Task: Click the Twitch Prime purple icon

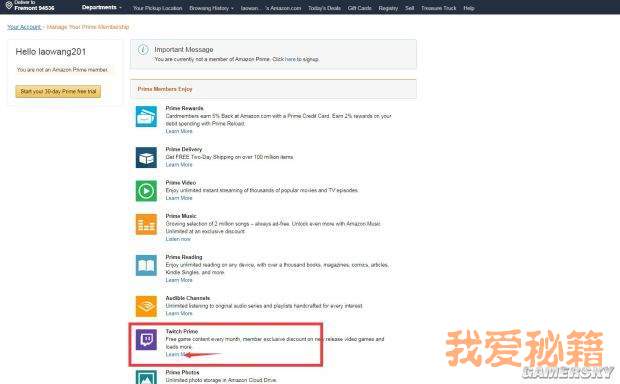Action: 146,340
